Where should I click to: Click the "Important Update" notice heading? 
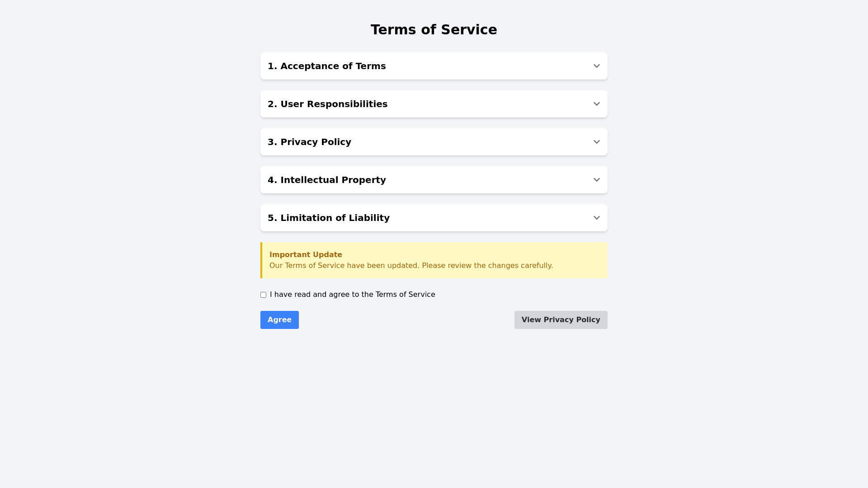pyautogui.click(x=306, y=255)
